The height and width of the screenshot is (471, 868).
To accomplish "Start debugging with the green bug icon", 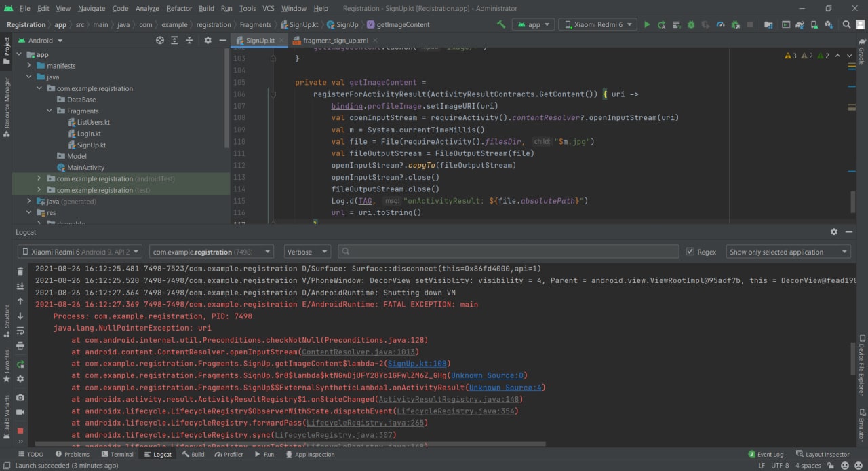I will (x=691, y=24).
